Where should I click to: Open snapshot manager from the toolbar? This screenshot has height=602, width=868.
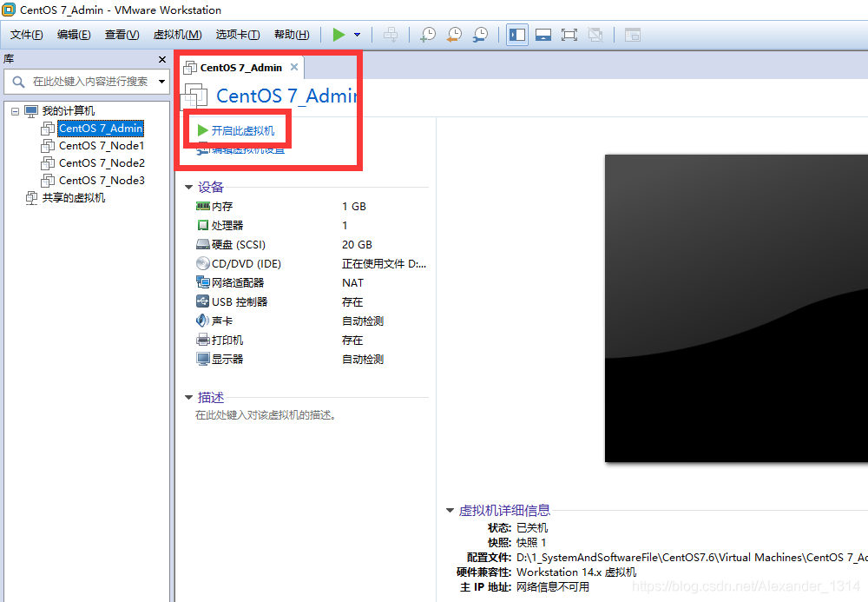tap(481, 35)
